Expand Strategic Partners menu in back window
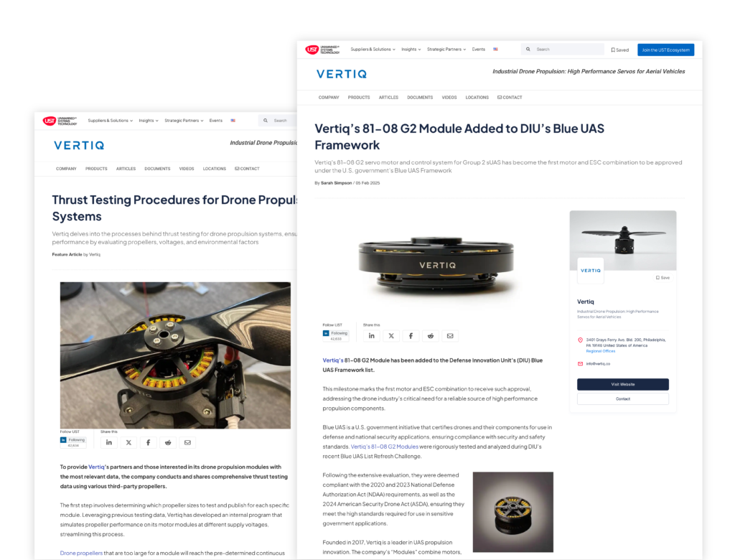The width and height of the screenshot is (735, 560). pos(184,121)
